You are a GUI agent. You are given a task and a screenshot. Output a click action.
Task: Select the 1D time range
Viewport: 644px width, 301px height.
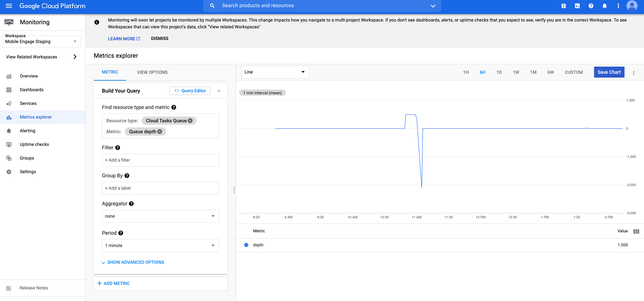[x=499, y=72]
